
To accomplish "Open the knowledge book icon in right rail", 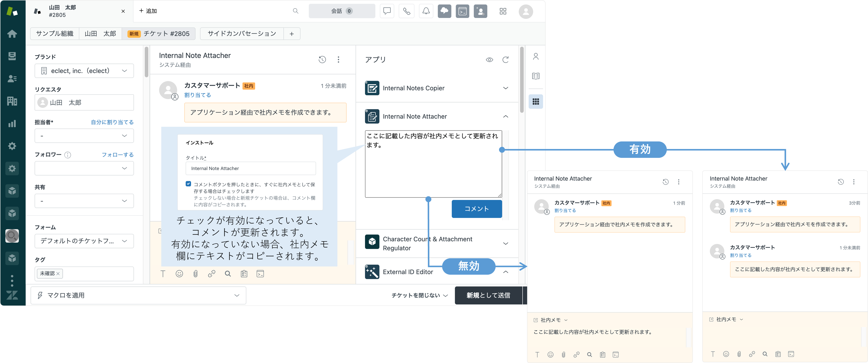I will pos(536,76).
